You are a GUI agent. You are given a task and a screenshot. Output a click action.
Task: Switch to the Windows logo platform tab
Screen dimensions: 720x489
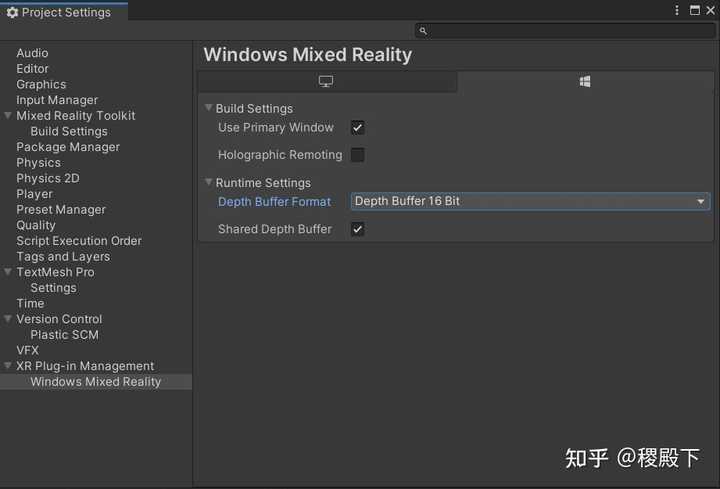pos(585,82)
